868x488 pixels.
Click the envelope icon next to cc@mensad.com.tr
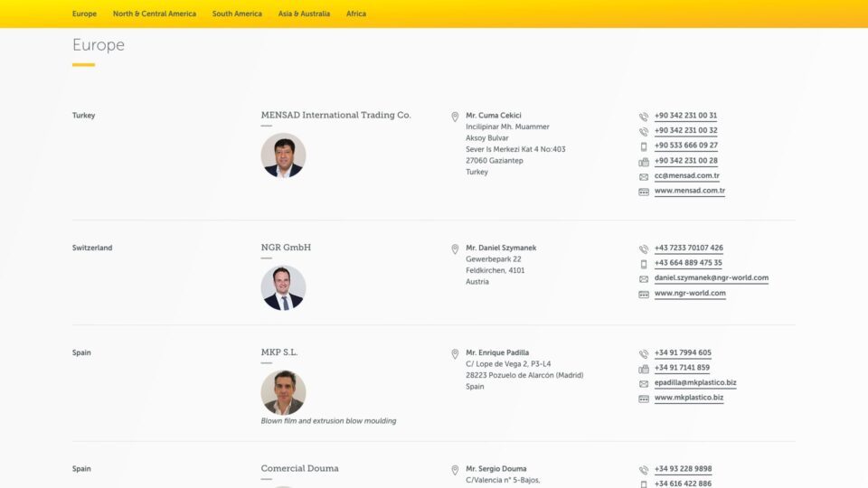pyautogui.click(x=644, y=177)
